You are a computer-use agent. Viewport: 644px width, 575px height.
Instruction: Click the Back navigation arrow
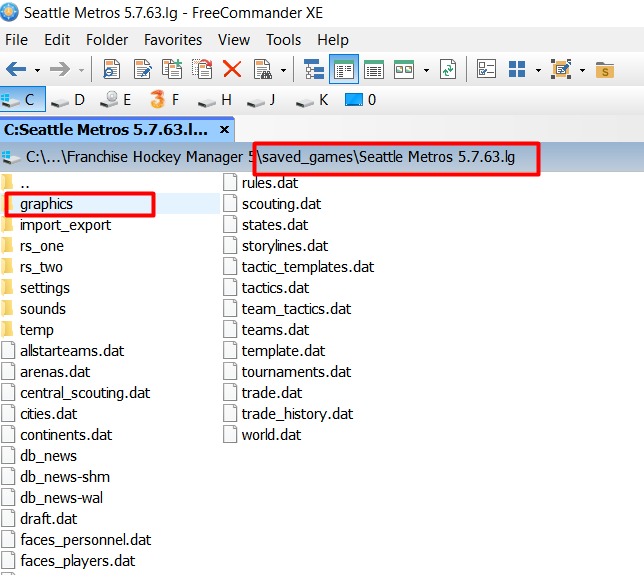tap(16, 70)
